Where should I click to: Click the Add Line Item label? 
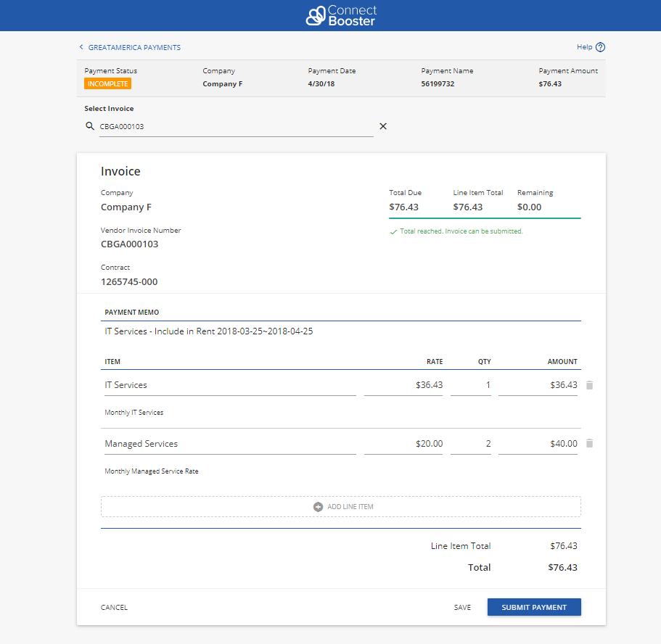tap(350, 507)
